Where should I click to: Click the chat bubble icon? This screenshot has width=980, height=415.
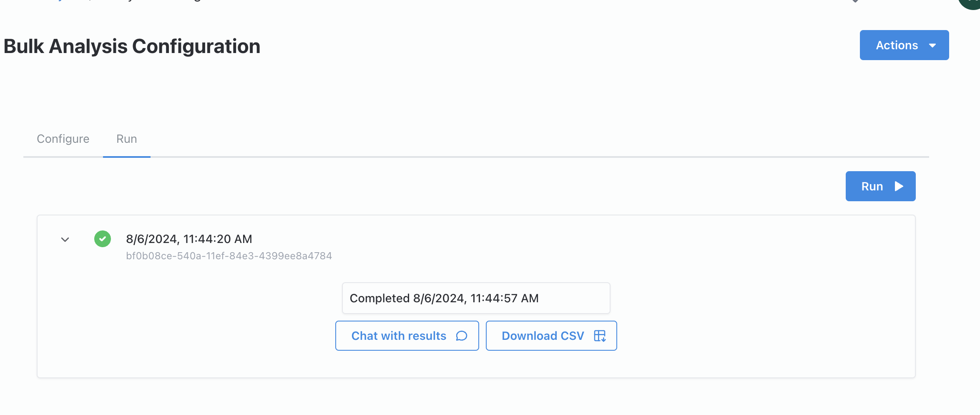coord(461,336)
